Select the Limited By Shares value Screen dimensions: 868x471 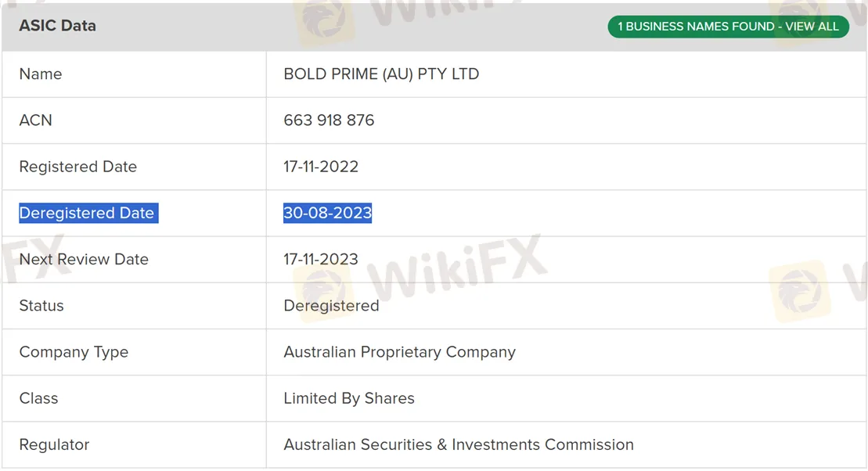[x=349, y=398]
